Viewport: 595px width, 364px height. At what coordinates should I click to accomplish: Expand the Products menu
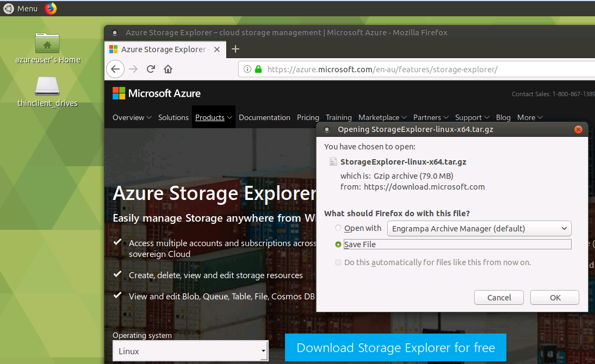tap(214, 117)
